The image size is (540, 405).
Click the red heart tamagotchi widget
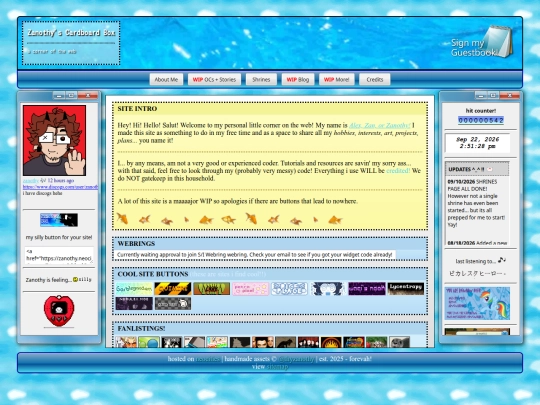tap(59, 311)
